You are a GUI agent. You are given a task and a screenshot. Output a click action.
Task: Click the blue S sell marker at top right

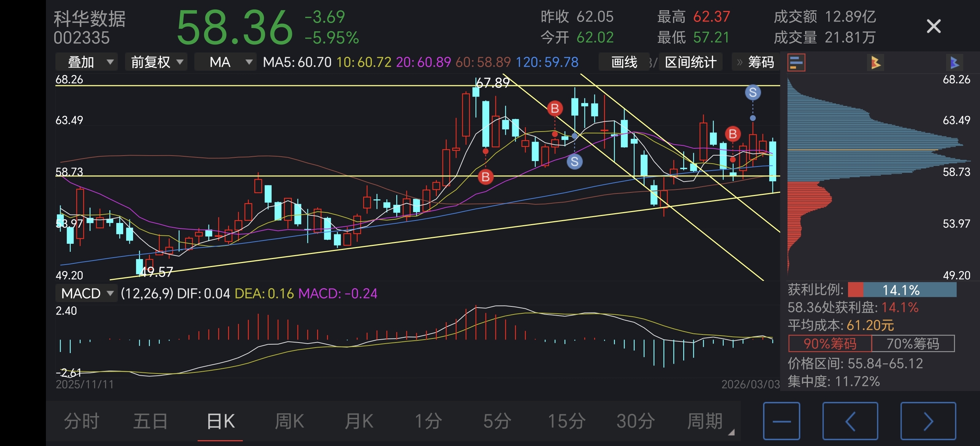(x=752, y=93)
